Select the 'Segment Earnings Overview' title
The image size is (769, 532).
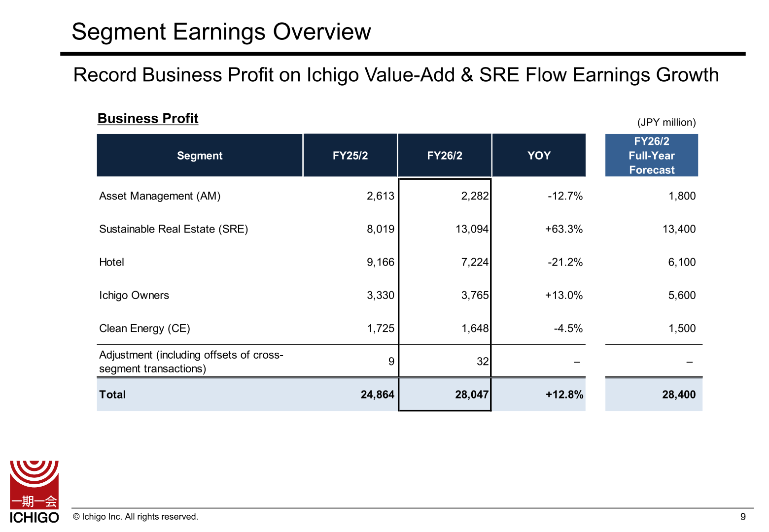tap(221, 32)
